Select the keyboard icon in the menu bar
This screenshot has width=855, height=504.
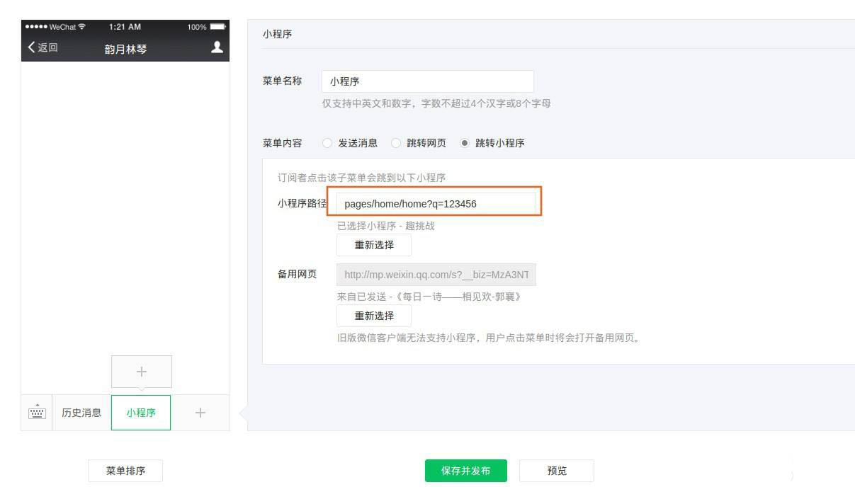pyautogui.click(x=36, y=413)
